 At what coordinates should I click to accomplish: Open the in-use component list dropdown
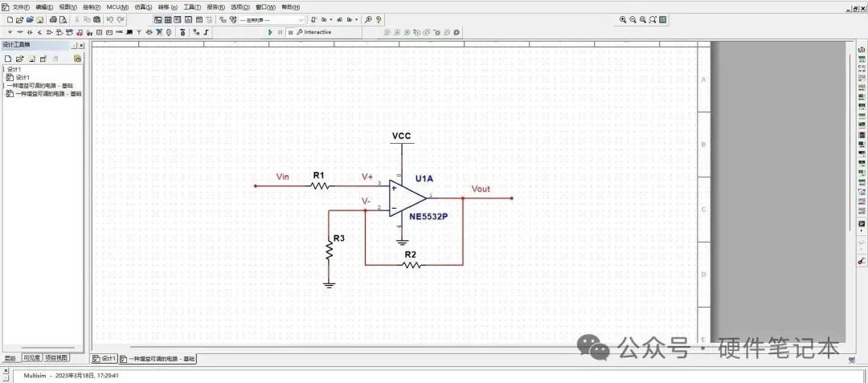301,19
